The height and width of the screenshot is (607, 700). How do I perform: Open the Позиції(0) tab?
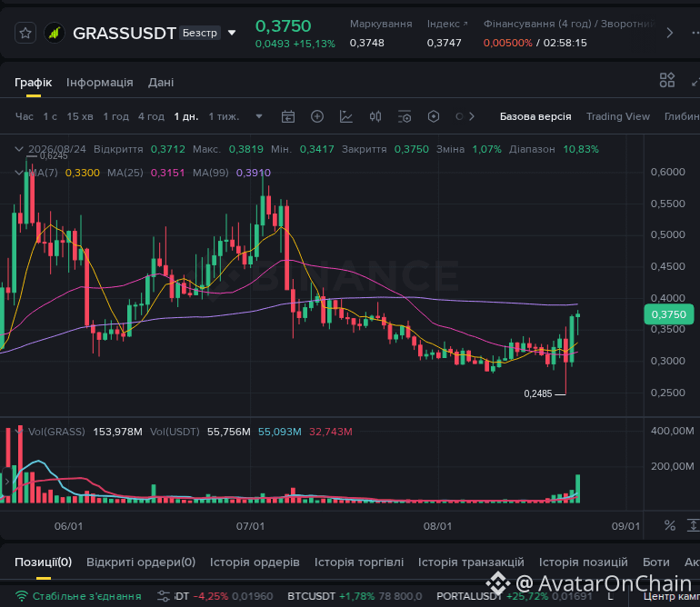click(x=44, y=562)
